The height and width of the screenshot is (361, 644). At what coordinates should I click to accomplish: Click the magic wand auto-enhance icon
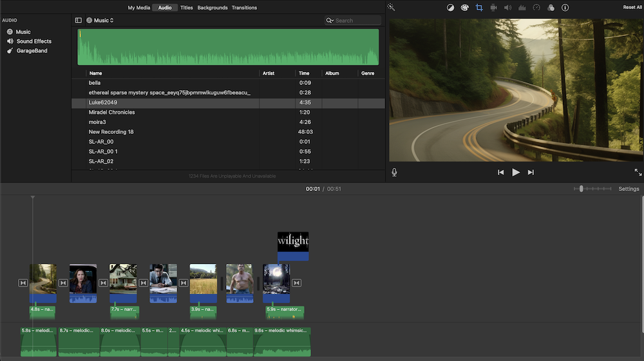391,7
